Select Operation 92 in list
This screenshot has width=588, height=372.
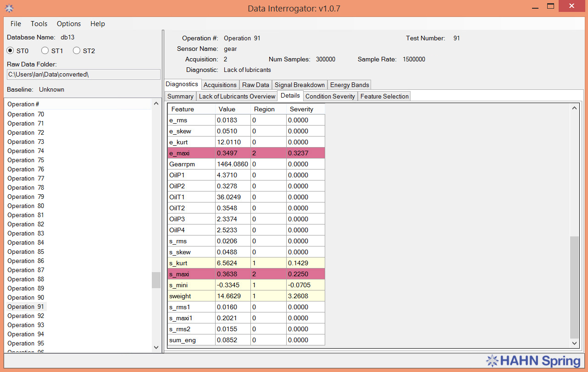click(26, 316)
